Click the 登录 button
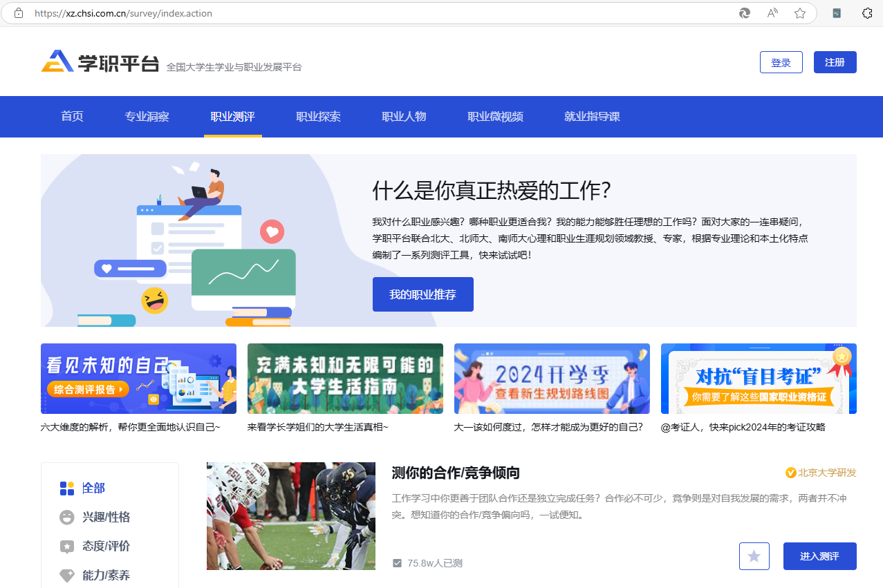Viewport: 883px width, 588px height. [781, 61]
